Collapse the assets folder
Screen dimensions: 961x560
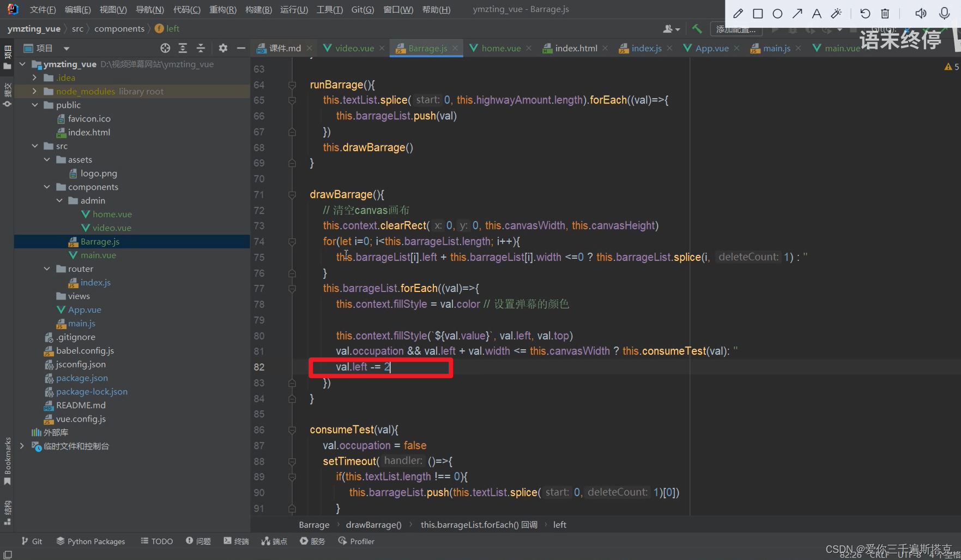[x=47, y=160]
